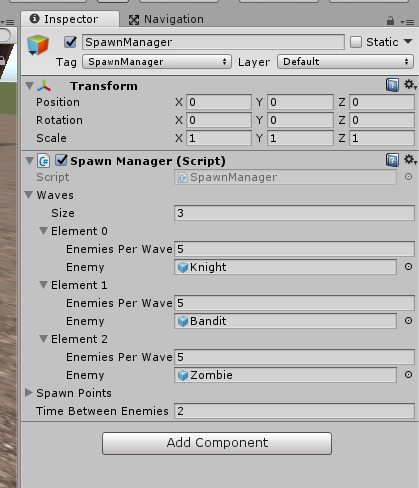
Task: Enable the Static checkbox
Action: pos(356,42)
